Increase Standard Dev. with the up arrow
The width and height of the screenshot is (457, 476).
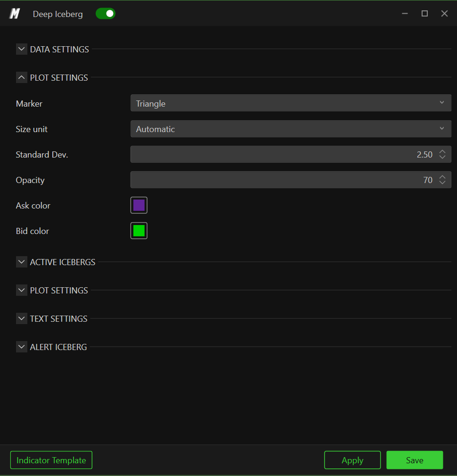tap(442, 151)
